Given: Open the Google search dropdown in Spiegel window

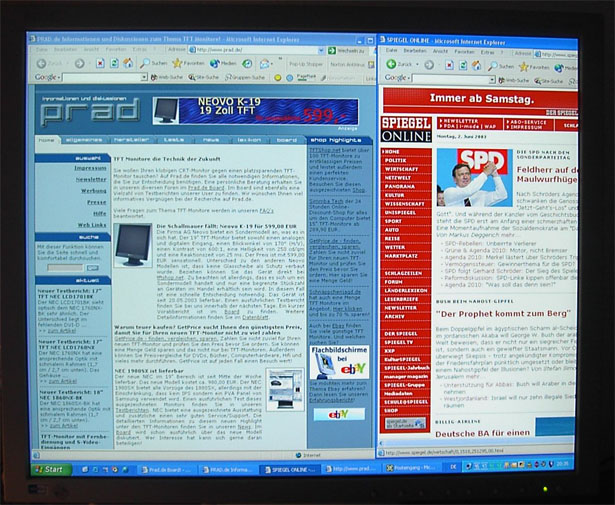Looking at the screenshot, I should coord(491,78).
